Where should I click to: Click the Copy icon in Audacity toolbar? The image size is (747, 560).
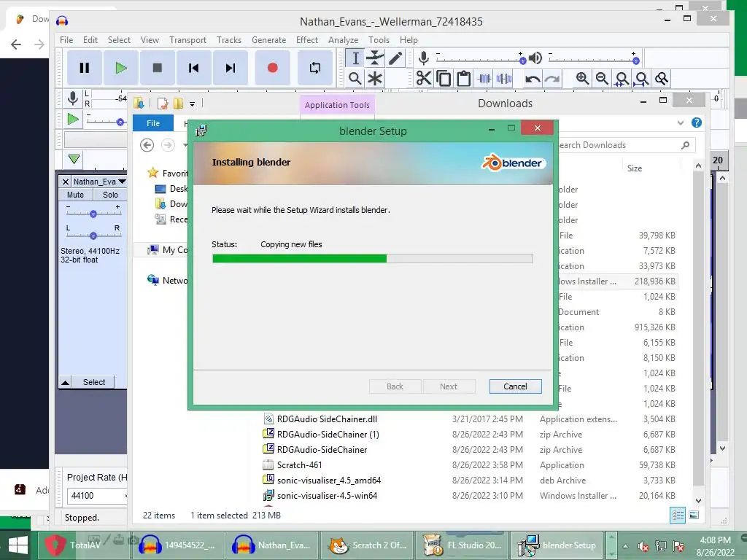tap(444, 78)
